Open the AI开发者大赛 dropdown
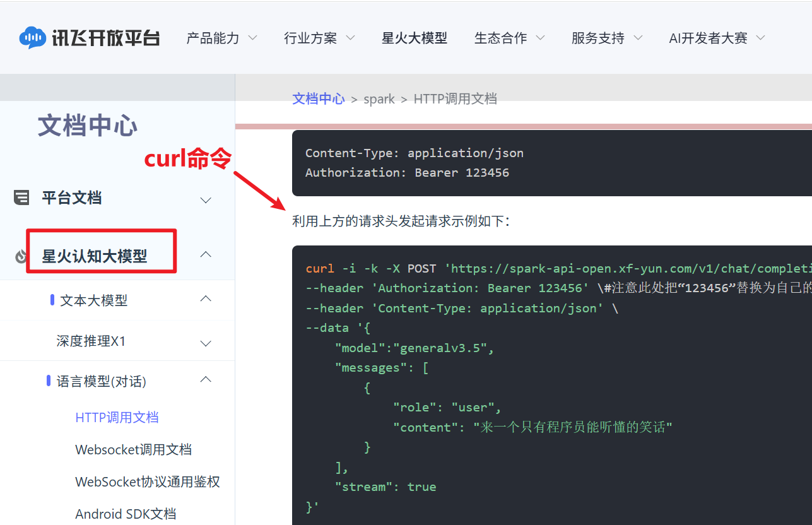 coord(717,38)
